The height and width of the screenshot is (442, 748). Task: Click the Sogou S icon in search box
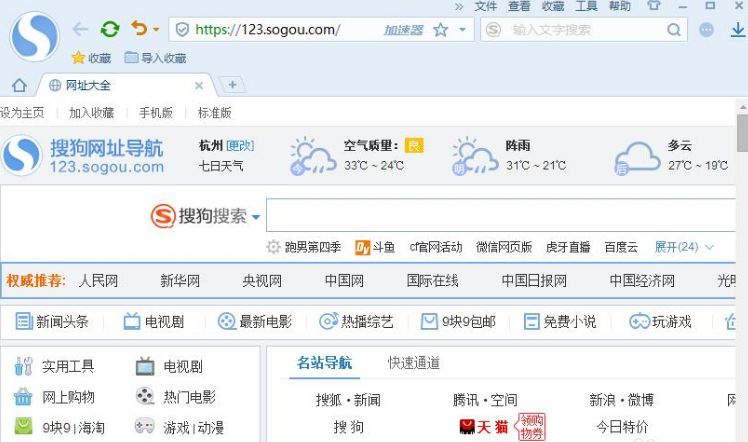[493, 30]
